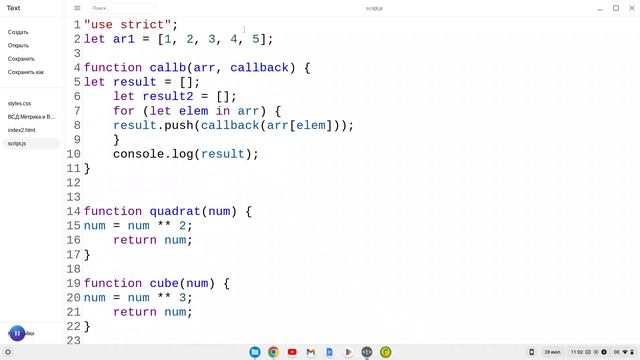Open Google Docs from the shelf

[329, 352]
